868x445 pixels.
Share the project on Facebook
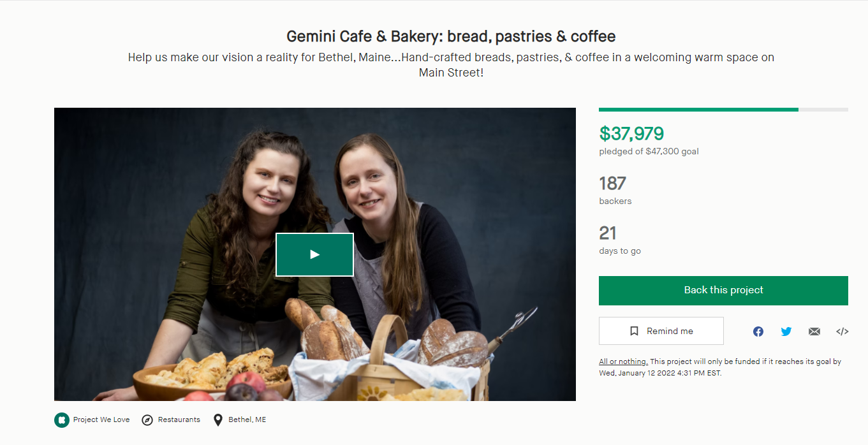pyautogui.click(x=758, y=332)
